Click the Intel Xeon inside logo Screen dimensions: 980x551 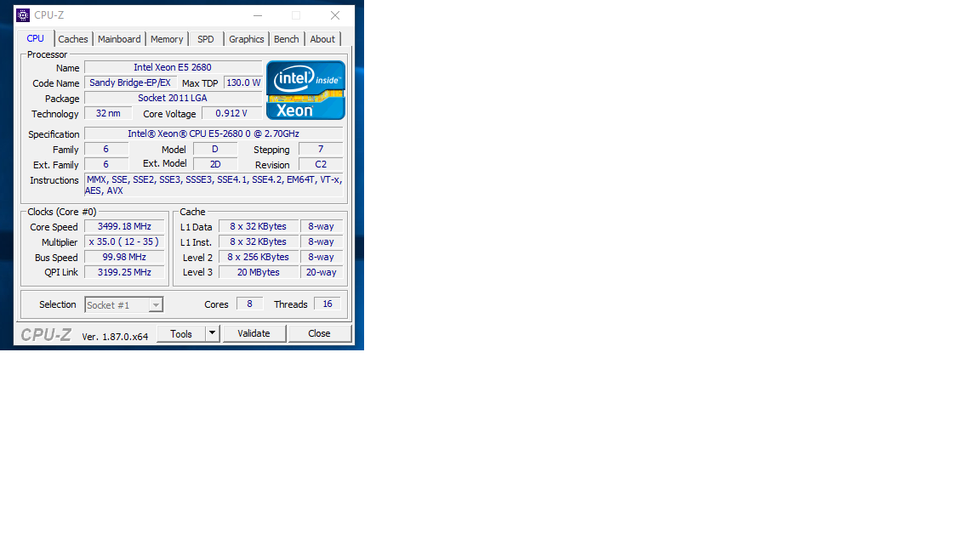coord(305,90)
